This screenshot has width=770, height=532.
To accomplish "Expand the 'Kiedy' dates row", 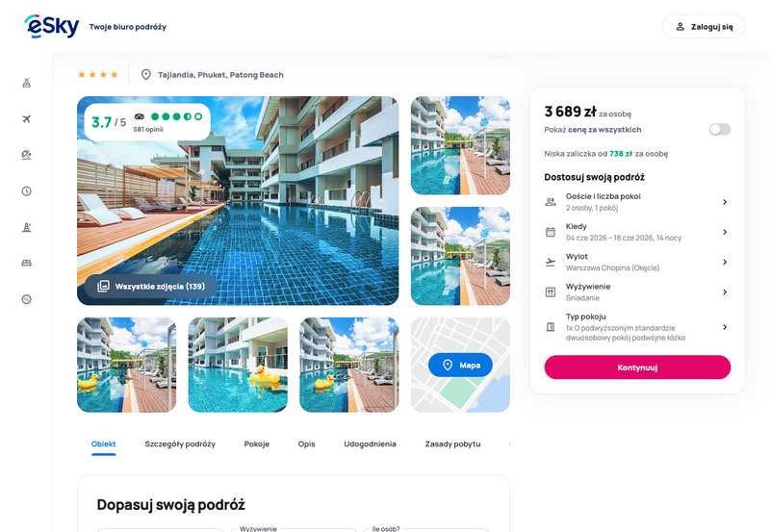I will 637,232.
